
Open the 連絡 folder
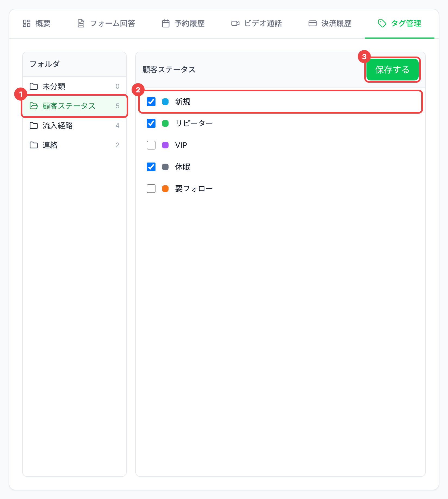[x=74, y=145]
